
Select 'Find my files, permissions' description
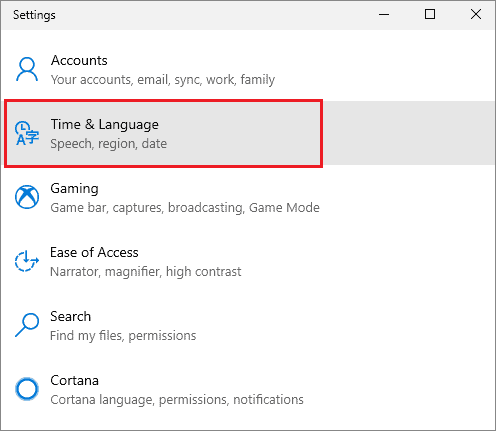(123, 336)
